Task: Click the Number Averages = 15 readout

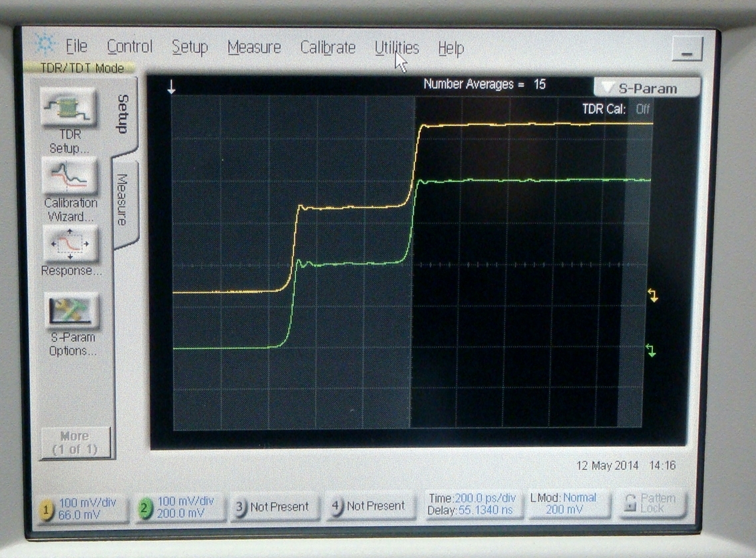Action: coord(484,84)
